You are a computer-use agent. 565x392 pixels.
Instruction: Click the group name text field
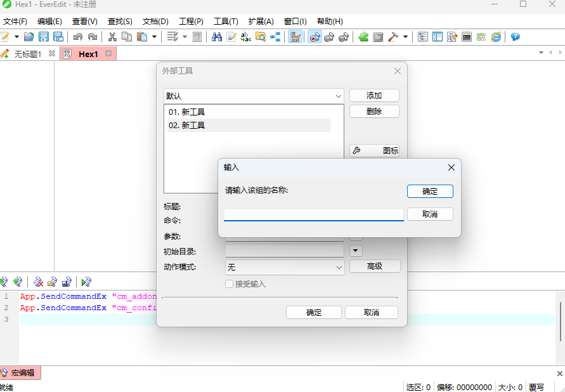313,214
